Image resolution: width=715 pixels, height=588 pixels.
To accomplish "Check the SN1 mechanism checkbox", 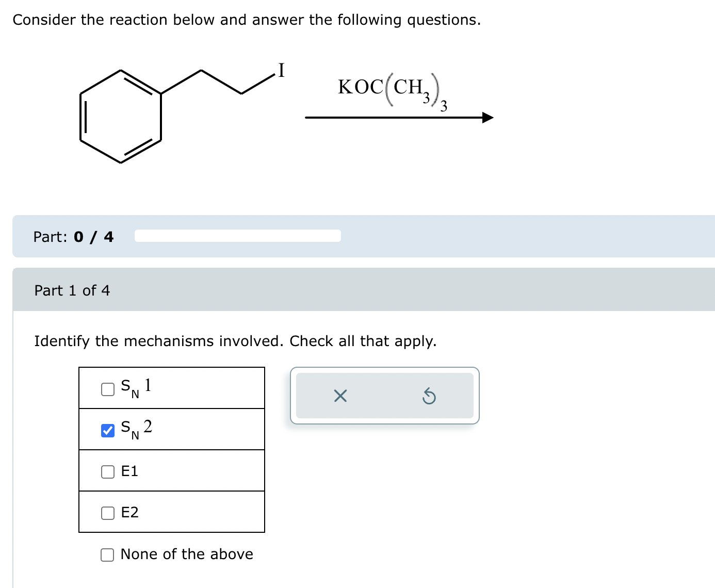I will click(107, 388).
